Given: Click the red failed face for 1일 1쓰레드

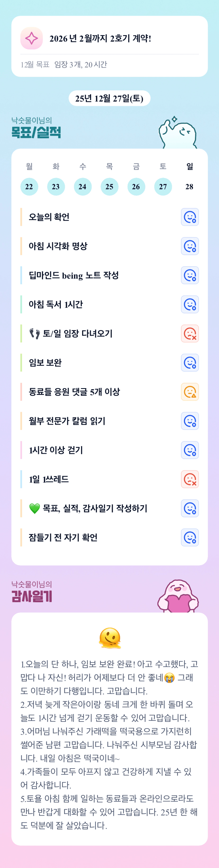Looking at the screenshot, I should (190, 479).
